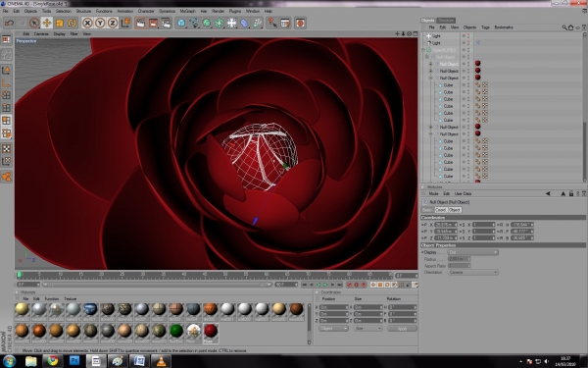Image resolution: width=588 pixels, height=368 pixels.
Task: Toggle the Z axis lock
Action: coord(113,23)
